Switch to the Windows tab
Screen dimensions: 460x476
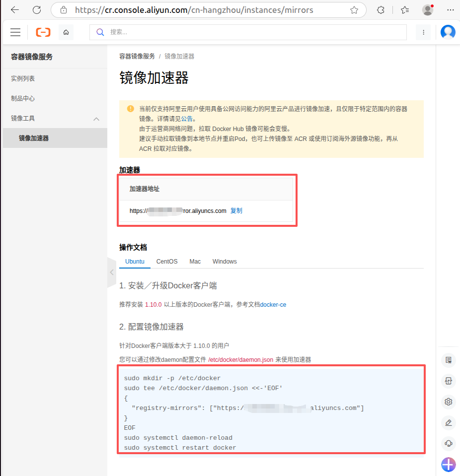coord(225,262)
